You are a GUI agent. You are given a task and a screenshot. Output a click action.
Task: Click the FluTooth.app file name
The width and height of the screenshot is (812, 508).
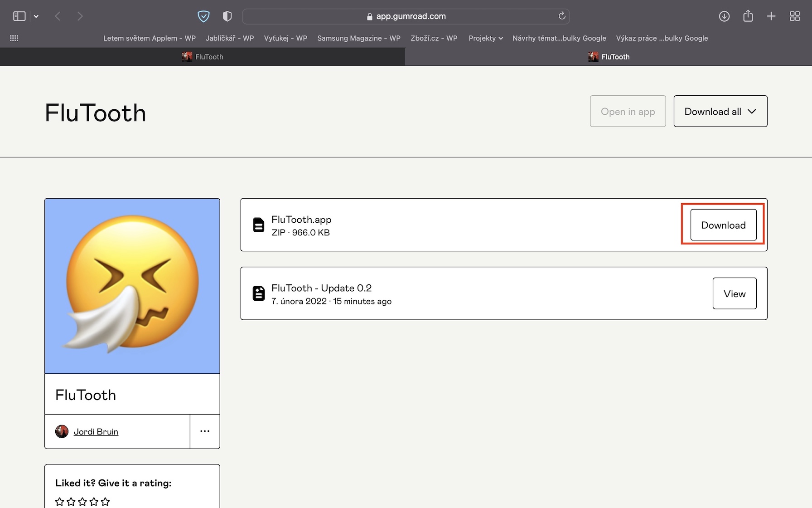point(301,220)
